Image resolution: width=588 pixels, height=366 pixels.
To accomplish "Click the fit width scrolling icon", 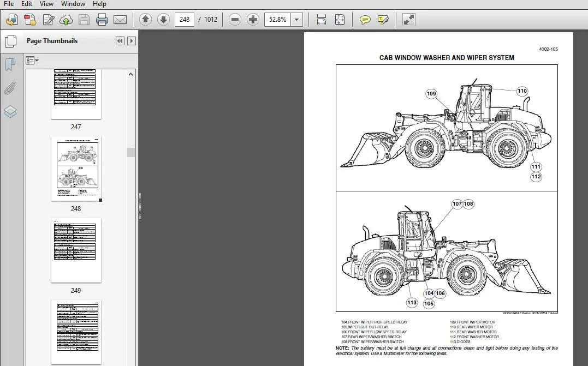I will click(322, 20).
